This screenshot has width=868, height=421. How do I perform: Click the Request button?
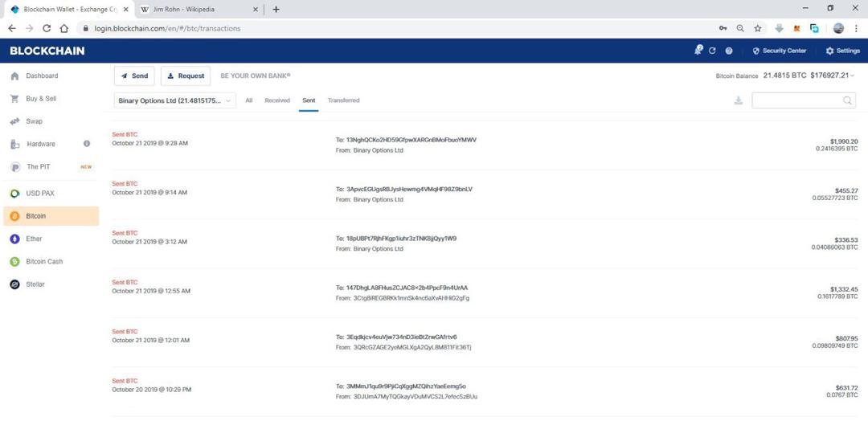pyautogui.click(x=186, y=76)
